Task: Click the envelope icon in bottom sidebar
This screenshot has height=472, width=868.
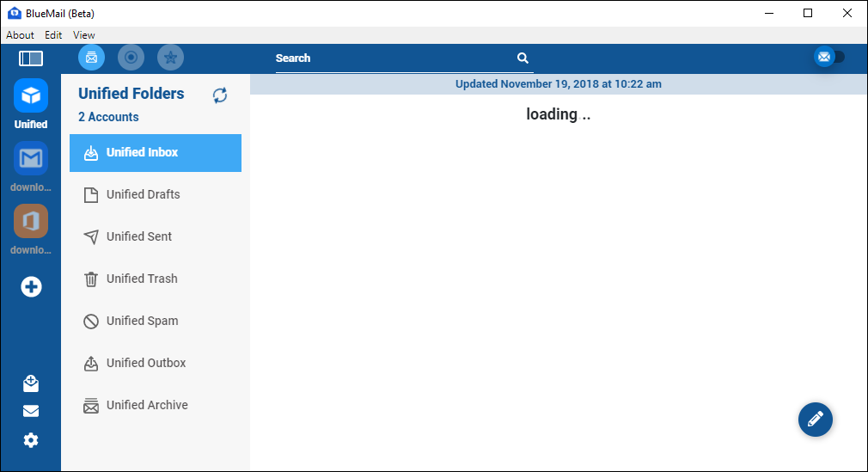Action: click(x=31, y=411)
